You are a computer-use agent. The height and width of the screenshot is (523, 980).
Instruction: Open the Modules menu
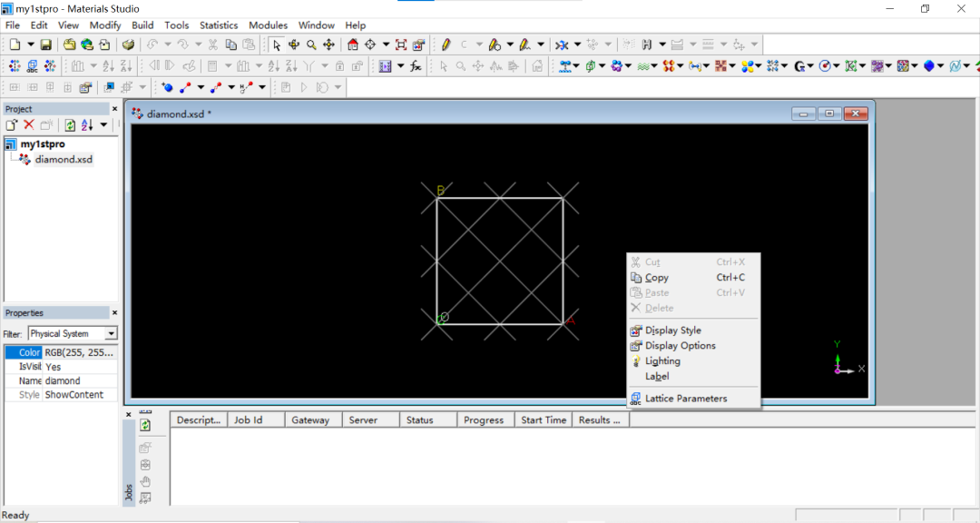pyautogui.click(x=268, y=25)
